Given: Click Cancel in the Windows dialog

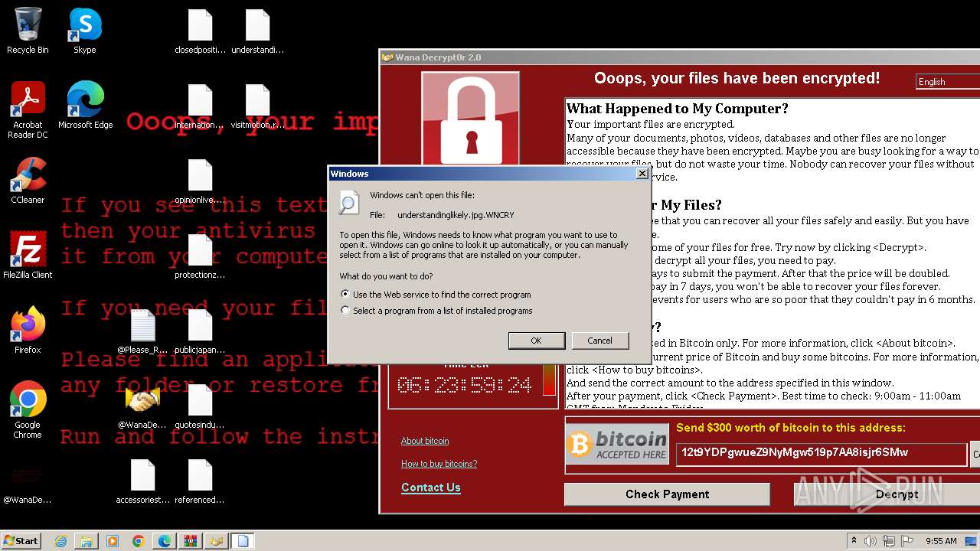Looking at the screenshot, I should pos(599,341).
